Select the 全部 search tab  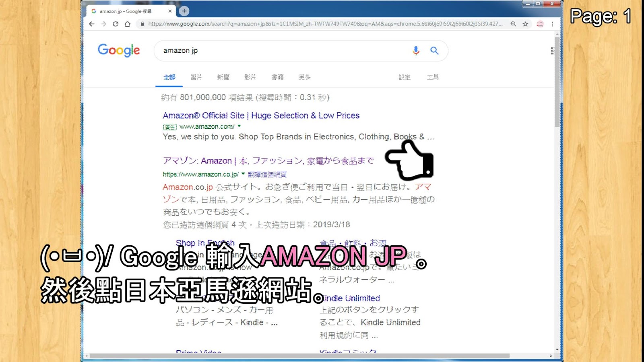click(x=169, y=77)
